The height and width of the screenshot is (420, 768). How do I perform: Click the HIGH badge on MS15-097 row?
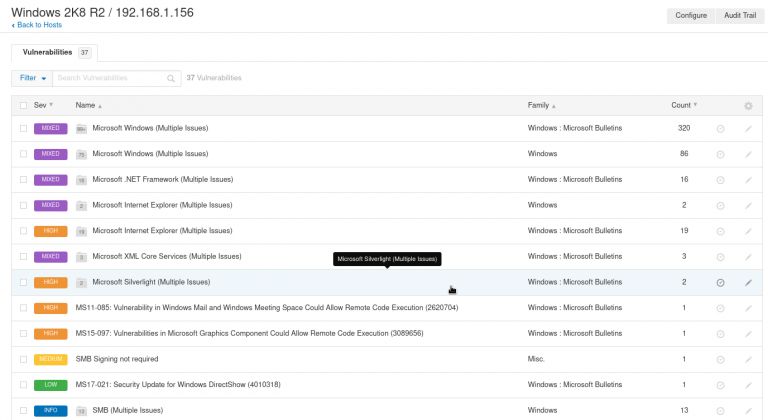click(50, 334)
